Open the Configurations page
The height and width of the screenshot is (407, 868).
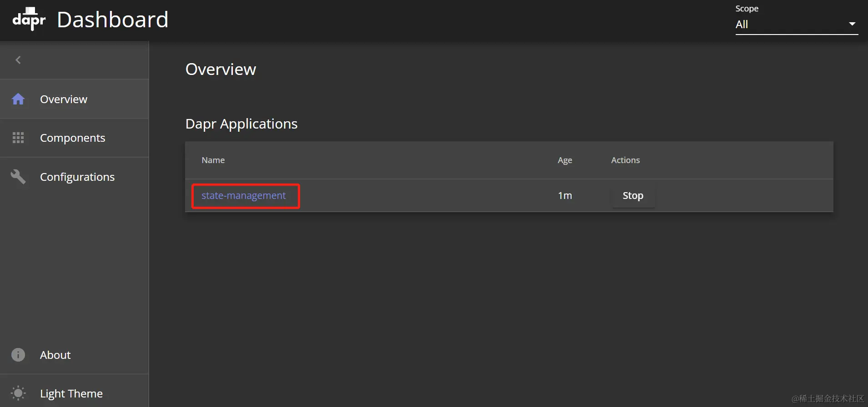pos(74,177)
